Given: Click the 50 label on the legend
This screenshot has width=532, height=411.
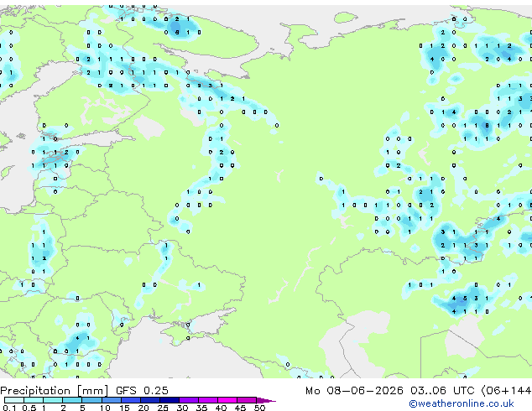Looking at the screenshot, I should pos(259,408).
